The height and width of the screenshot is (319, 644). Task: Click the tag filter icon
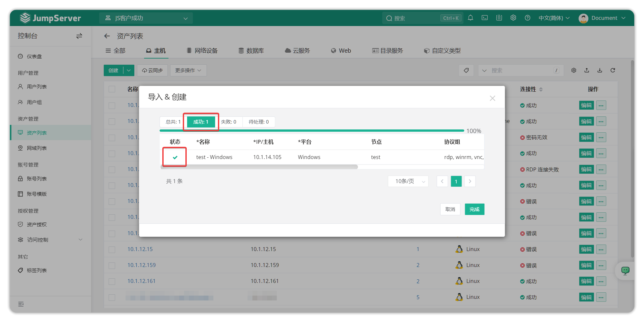(x=466, y=70)
